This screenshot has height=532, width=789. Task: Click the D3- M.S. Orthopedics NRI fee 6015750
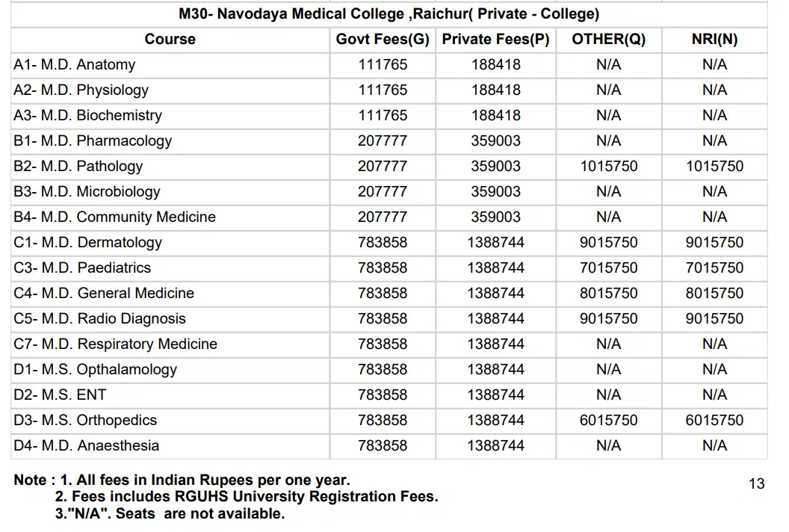(x=714, y=421)
